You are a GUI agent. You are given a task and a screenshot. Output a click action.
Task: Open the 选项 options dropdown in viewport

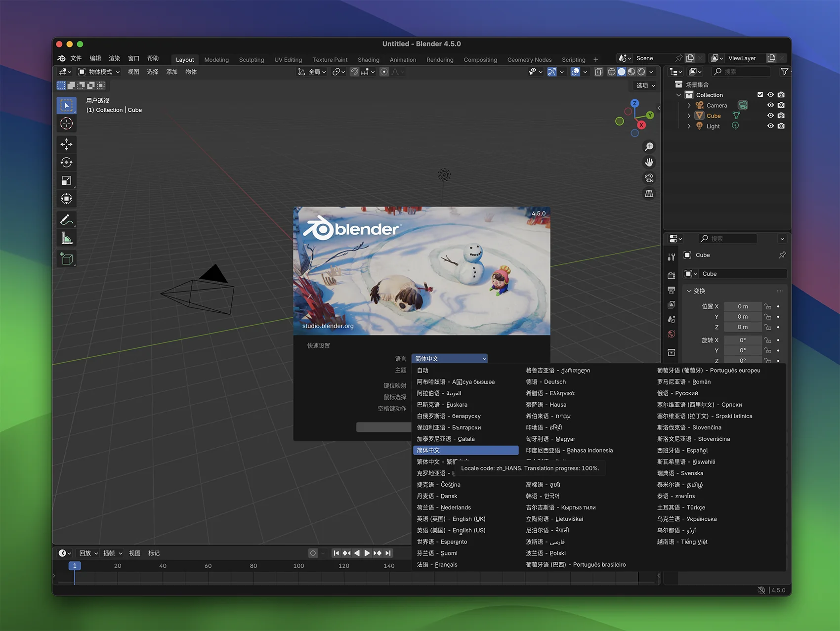tap(645, 85)
